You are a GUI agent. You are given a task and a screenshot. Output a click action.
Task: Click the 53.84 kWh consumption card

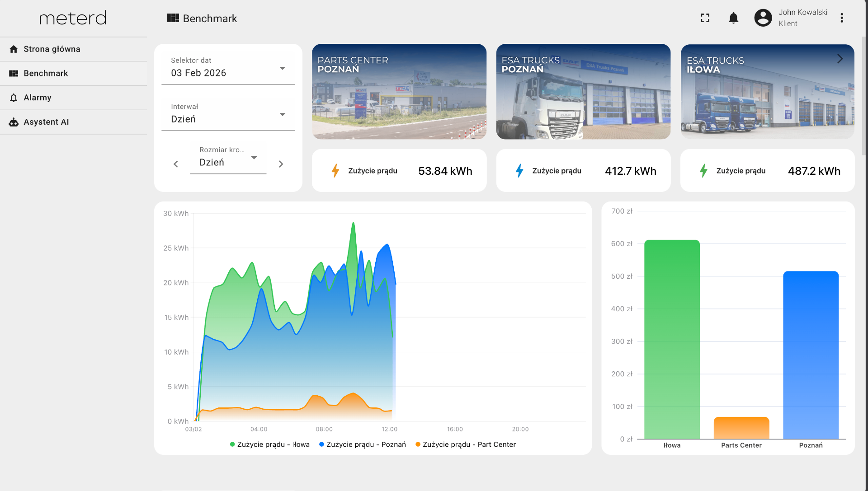(399, 171)
